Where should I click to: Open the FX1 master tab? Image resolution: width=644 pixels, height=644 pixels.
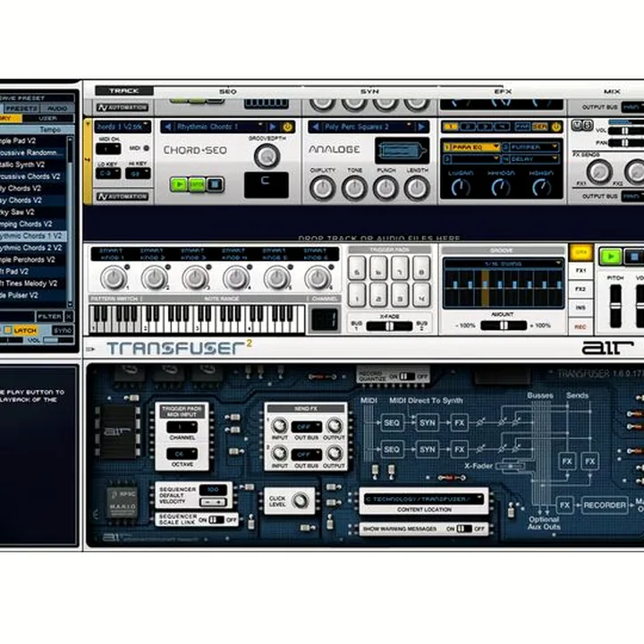[x=580, y=271]
